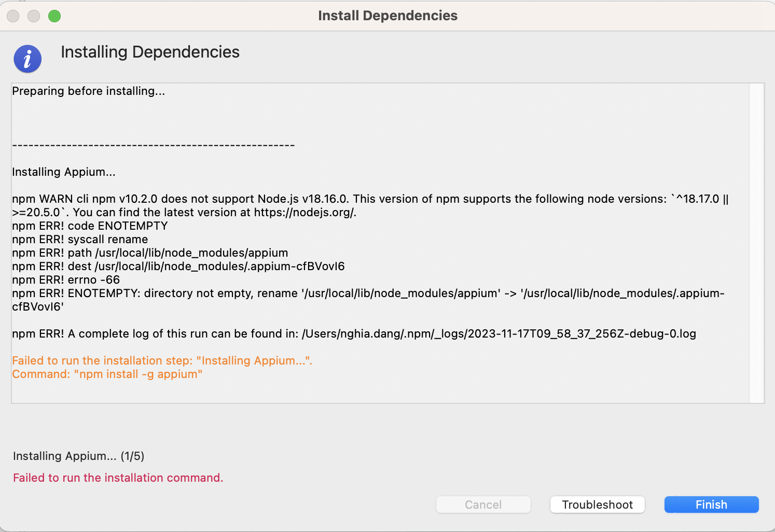The width and height of the screenshot is (775, 532).
Task: Minimize the Install Dependencies window
Action: tap(34, 16)
